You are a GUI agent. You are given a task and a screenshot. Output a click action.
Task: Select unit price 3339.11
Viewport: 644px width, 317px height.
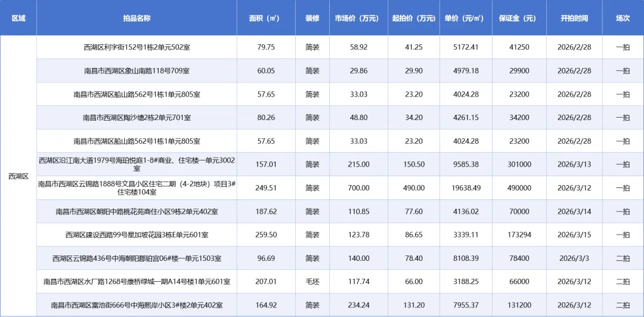click(465, 235)
